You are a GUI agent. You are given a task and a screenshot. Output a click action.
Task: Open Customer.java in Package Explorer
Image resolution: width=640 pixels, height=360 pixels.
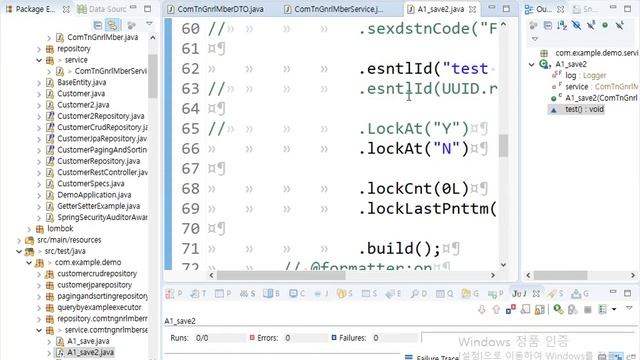tap(81, 94)
